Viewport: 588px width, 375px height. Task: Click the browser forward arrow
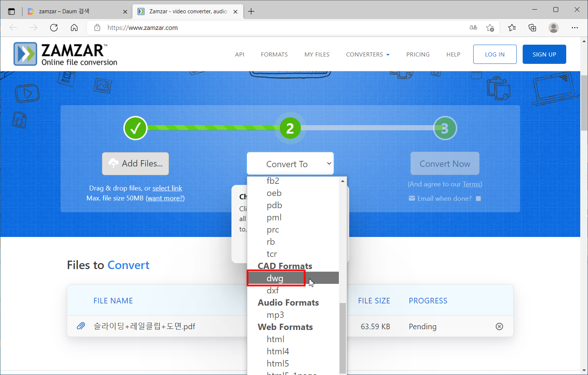34,28
